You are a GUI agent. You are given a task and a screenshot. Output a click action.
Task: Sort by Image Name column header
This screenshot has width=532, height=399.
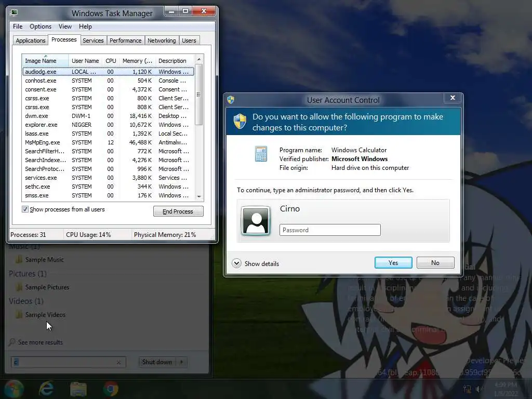tap(46, 61)
